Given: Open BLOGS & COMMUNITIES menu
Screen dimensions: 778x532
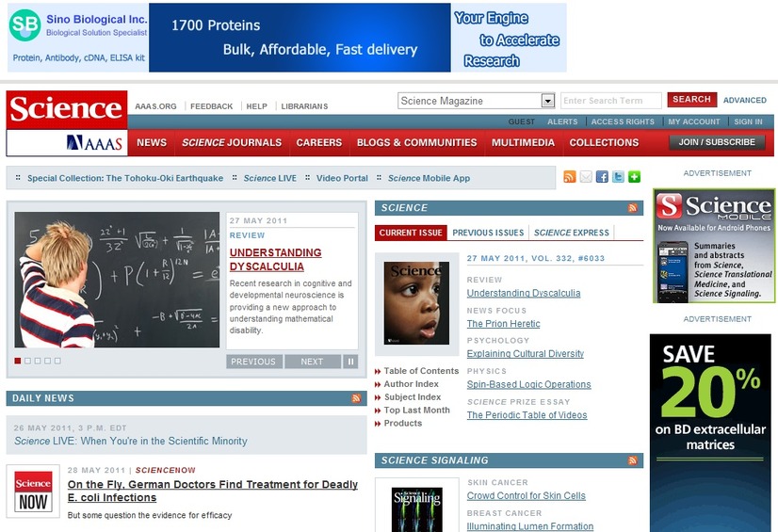Looking at the screenshot, I should [x=416, y=143].
